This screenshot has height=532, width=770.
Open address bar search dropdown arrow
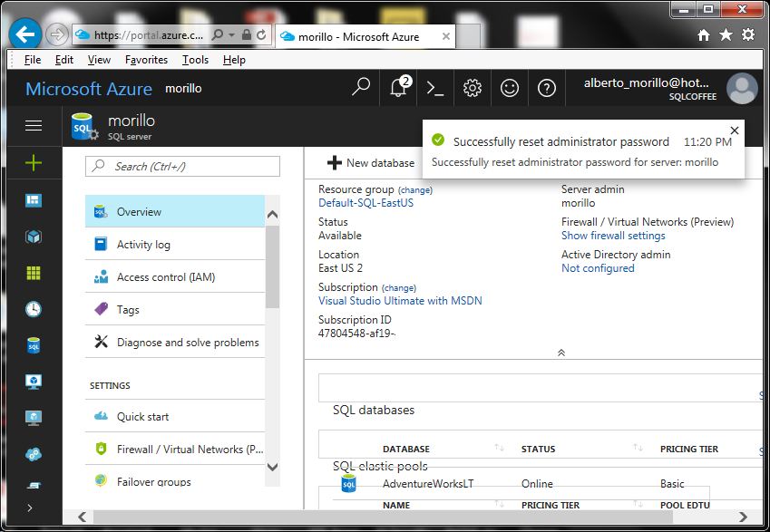(x=232, y=34)
